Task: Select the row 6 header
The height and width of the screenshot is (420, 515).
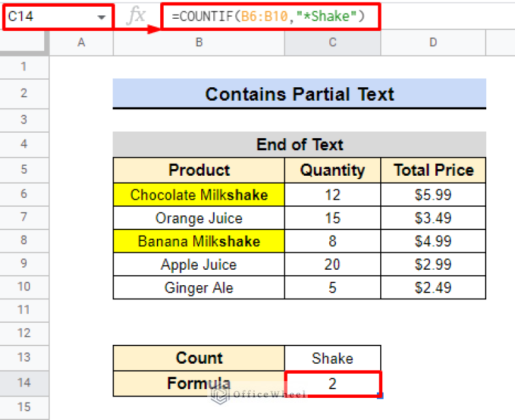Action: (x=25, y=194)
